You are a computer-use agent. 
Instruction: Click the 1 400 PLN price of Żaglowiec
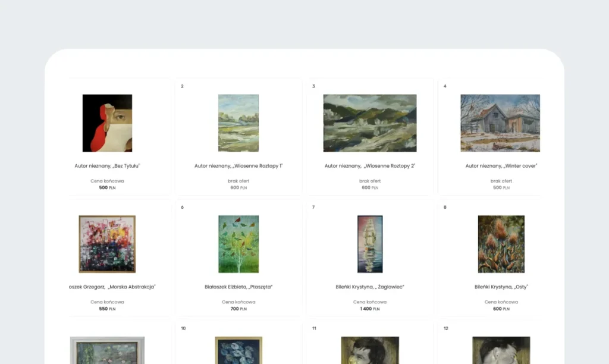370,309
